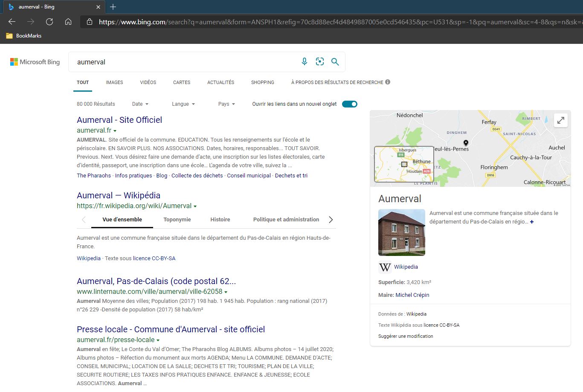583x392 pixels.
Task: Disable open links in new tab toggle
Action: pyautogui.click(x=350, y=104)
